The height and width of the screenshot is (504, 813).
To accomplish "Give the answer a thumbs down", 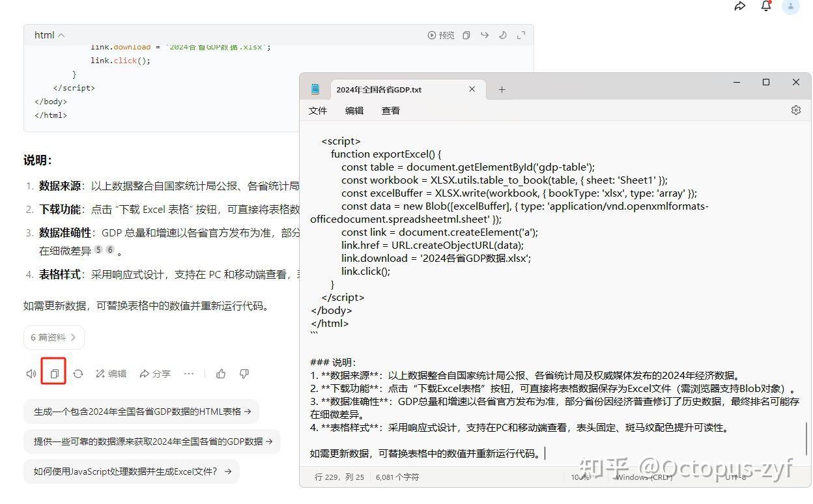I will click(244, 374).
